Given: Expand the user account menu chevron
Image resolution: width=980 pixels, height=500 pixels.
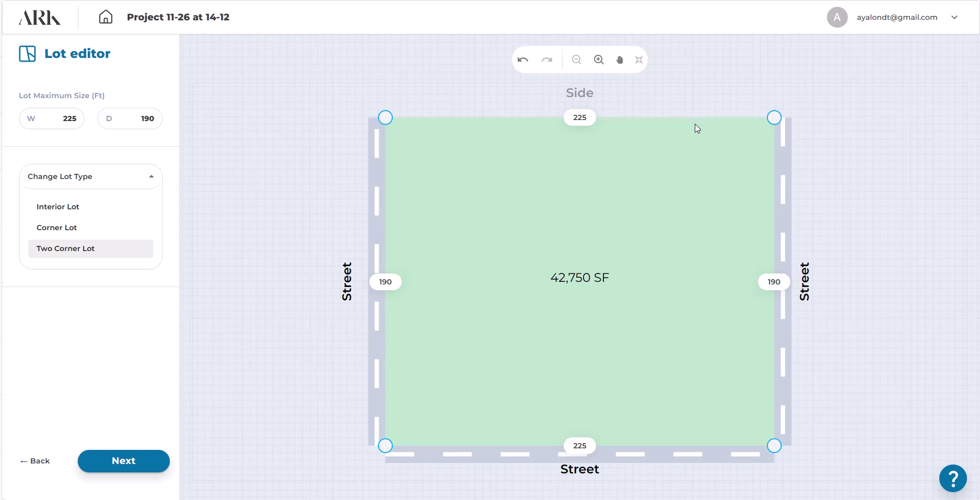Looking at the screenshot, I should [954, 17].
